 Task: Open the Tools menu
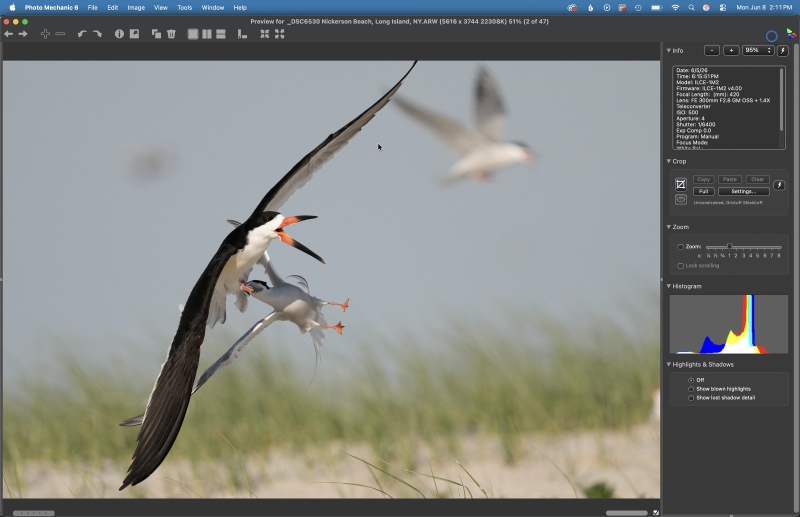(x=185, y=8)
